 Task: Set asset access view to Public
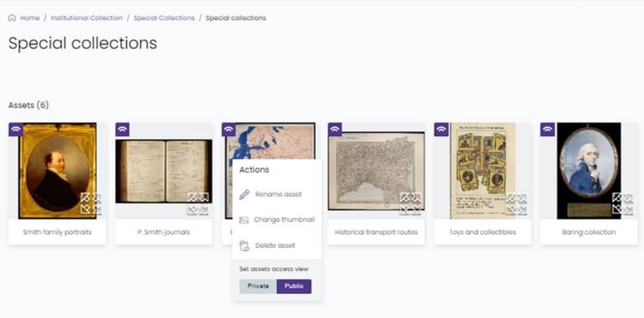(294, 286)
